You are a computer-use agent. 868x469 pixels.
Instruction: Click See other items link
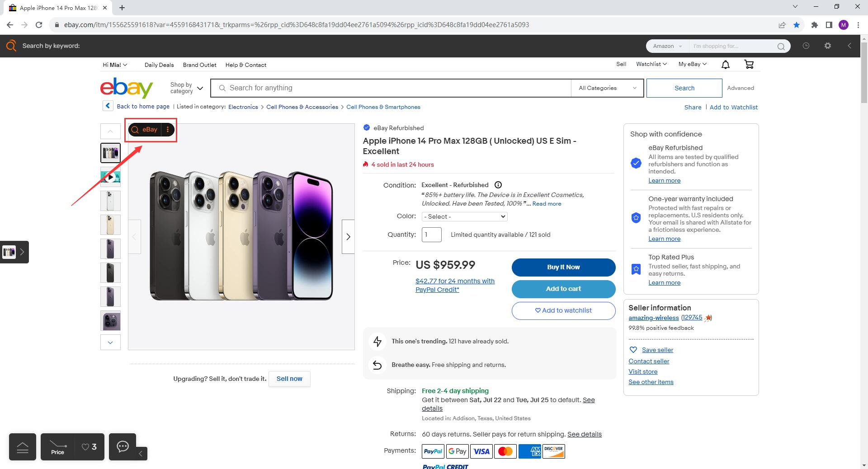(651, 382)
